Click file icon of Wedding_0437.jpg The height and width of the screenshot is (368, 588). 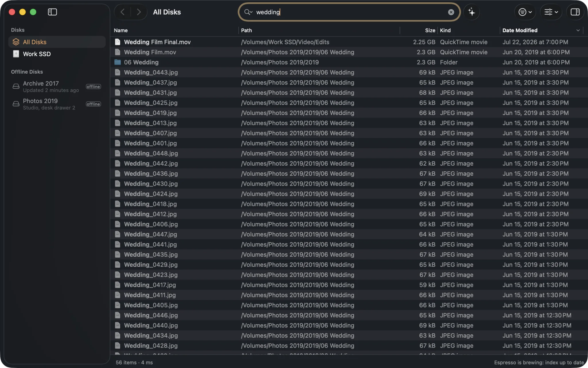(x=117, y=83)
